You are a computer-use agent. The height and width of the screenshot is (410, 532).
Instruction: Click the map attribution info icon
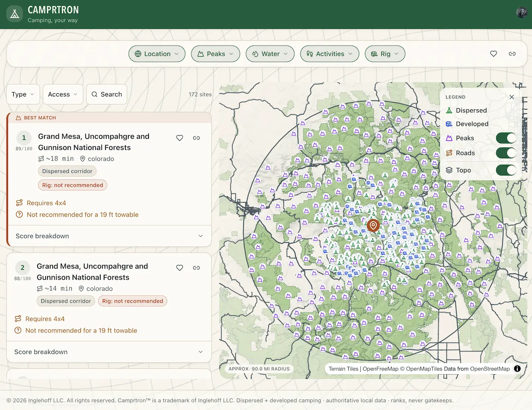tap(517, 369)
